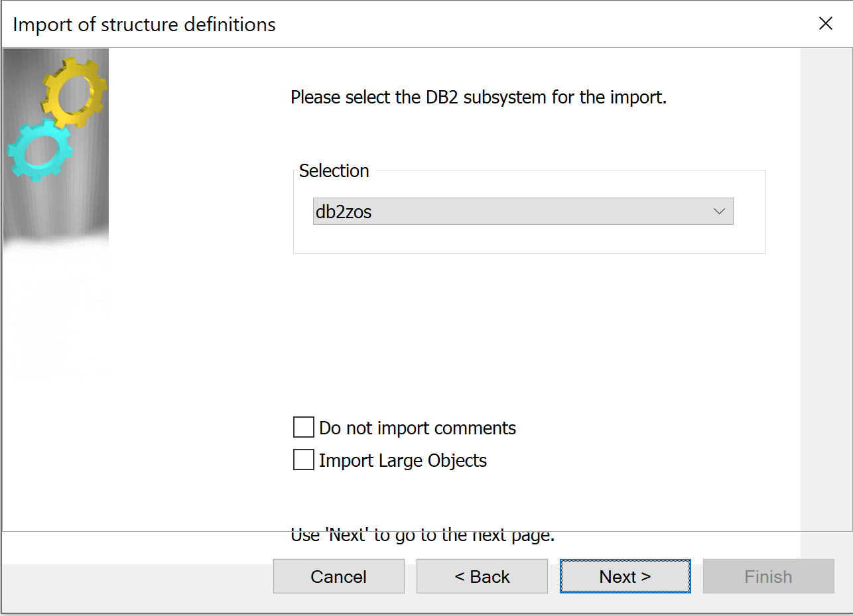Click the disabled Finish button
Screen dimensions: 853x616
768,576
